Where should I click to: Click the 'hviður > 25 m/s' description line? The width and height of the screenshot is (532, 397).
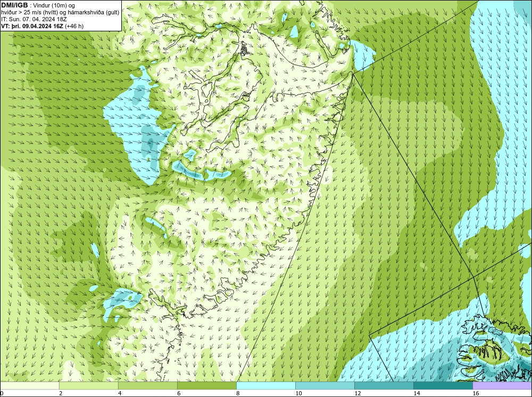point(60,12)
